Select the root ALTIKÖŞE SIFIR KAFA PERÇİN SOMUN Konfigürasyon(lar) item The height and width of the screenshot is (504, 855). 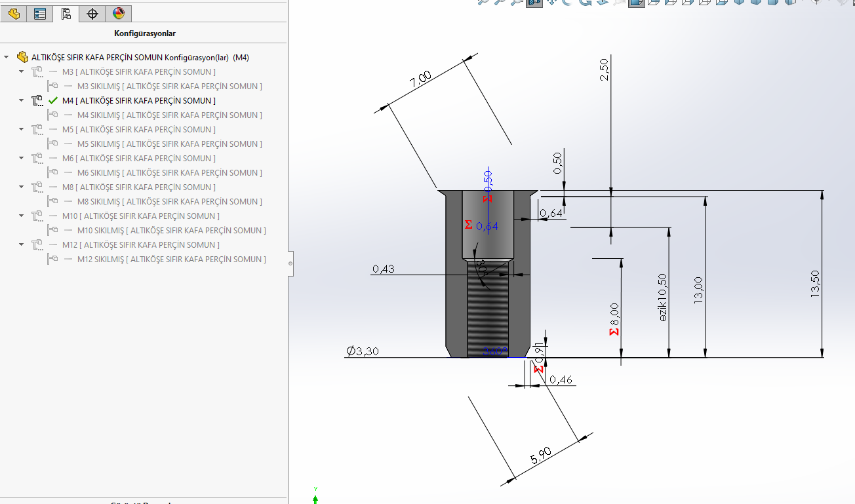[140, 57]
